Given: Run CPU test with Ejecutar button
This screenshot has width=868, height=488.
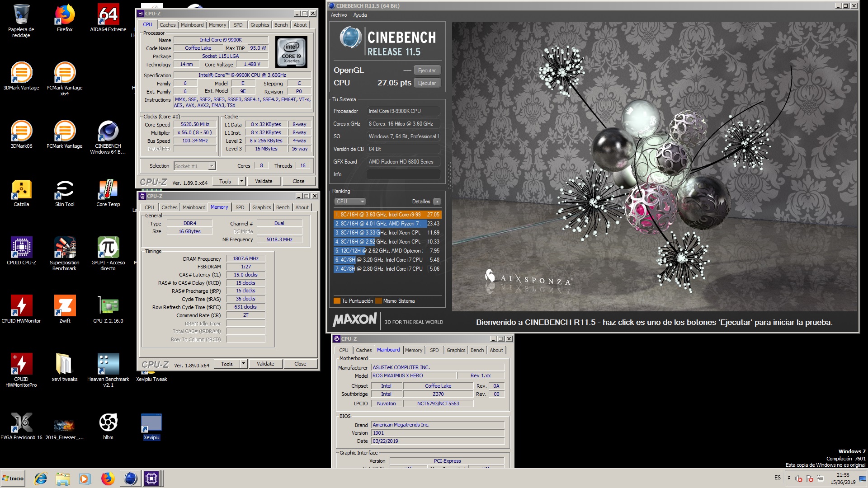Looking at the screenshot, I should tap(427, 83).
